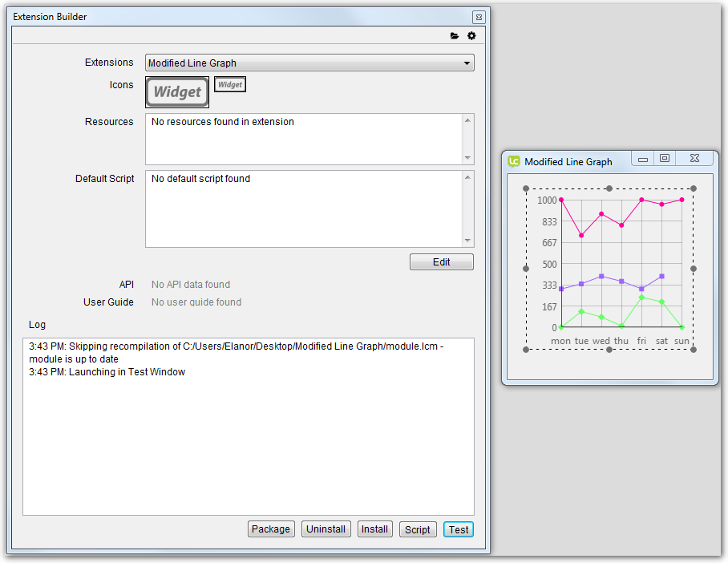
Task: Click the open folder icon in Extension Builder
Action: (455, 36)
